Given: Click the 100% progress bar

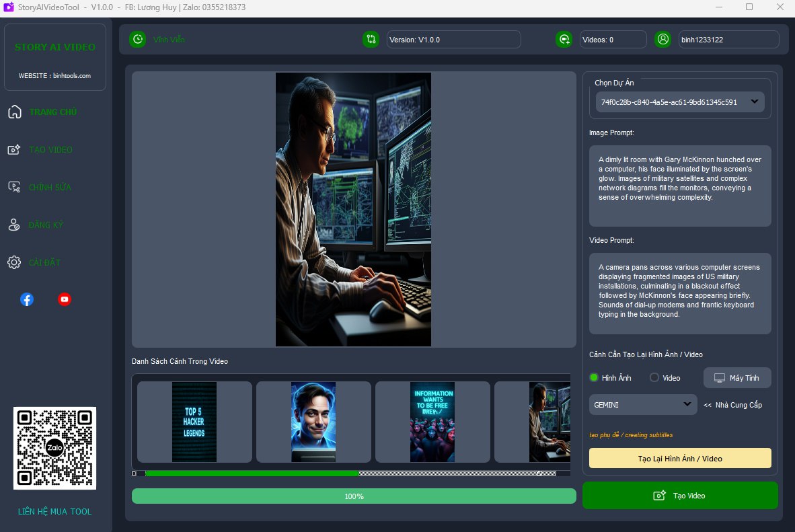Looking at the screenshot, I should point(354,496).
